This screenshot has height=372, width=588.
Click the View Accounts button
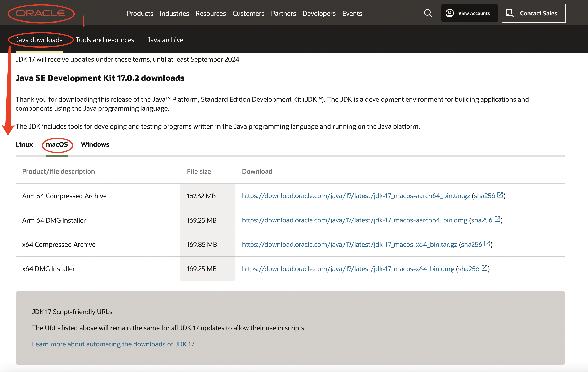point(469,13)
